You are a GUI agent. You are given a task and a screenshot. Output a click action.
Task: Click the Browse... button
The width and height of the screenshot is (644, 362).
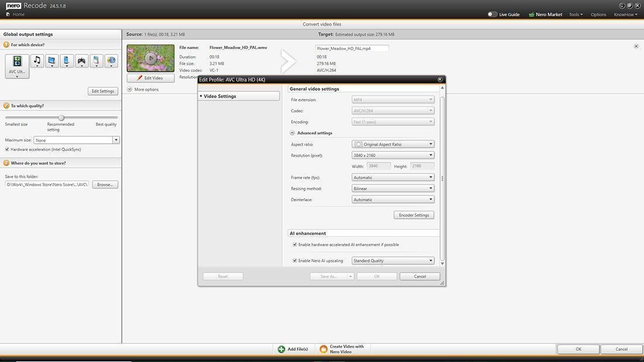click(x=105, y=185)
